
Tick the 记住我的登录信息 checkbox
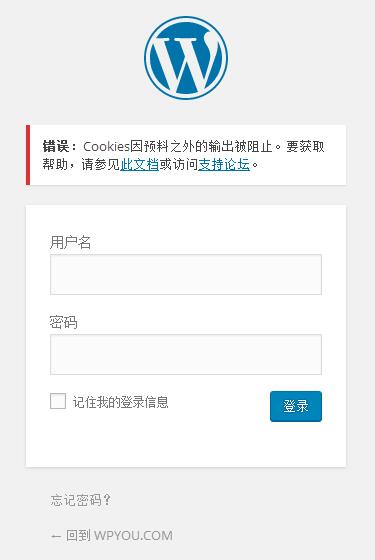[x=58, y=401]
